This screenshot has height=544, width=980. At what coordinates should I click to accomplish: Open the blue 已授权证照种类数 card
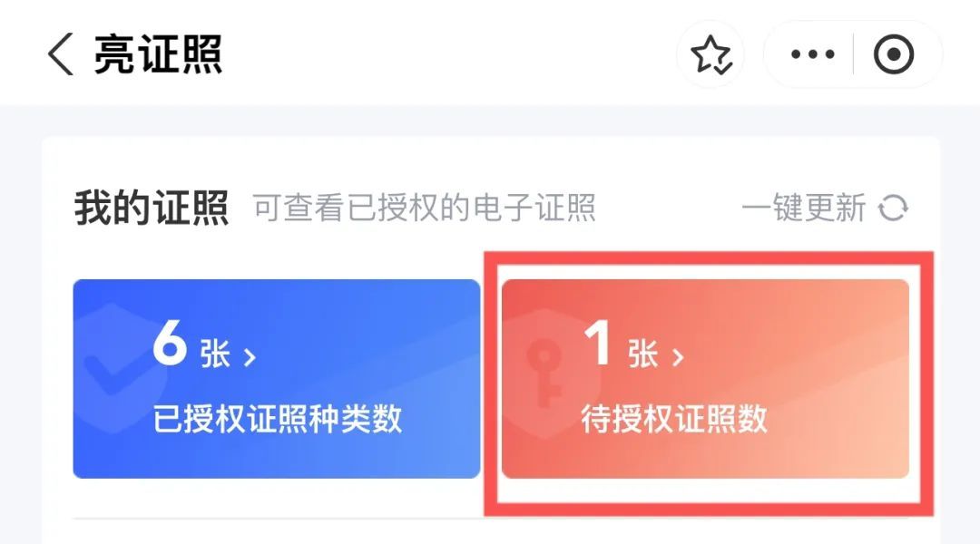click(277, 379)
